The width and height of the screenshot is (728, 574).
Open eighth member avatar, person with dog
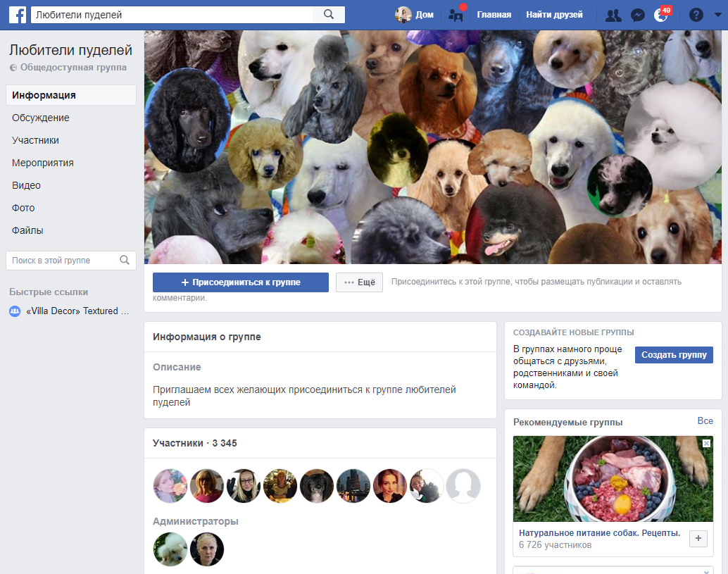pos(427,486)
